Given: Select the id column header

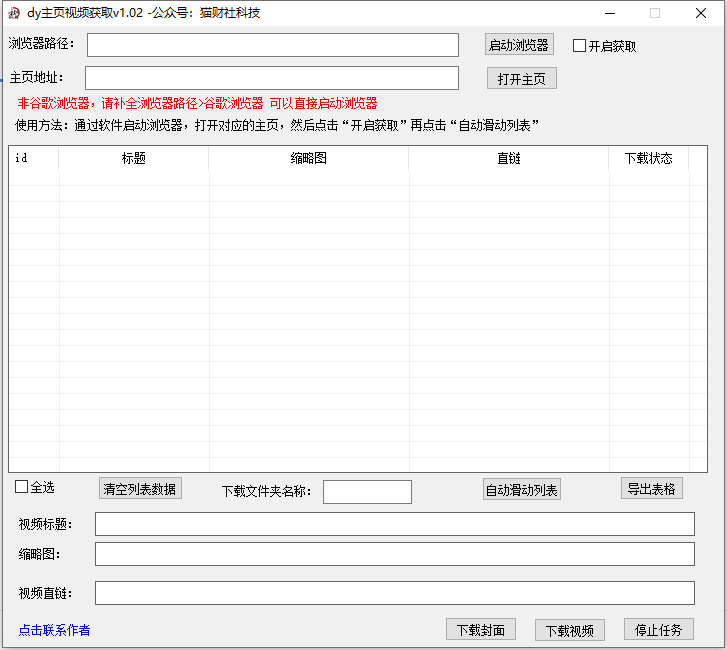Looking at the screenshot, I should tap(33, 158).
